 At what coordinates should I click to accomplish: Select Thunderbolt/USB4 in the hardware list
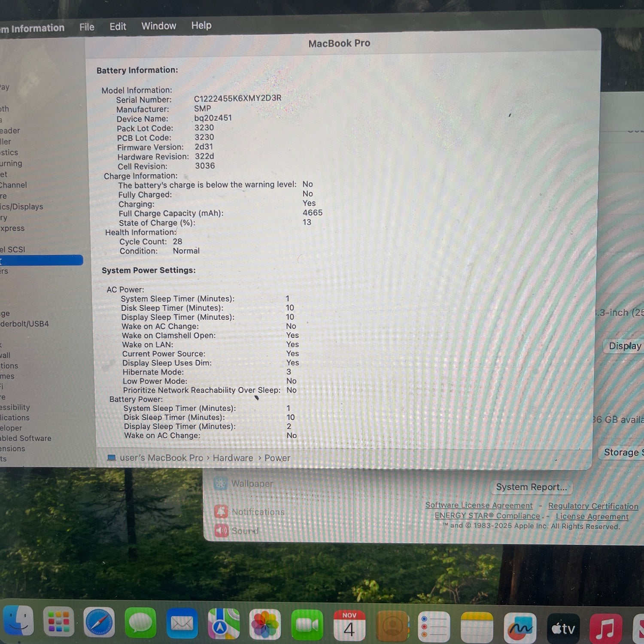(x=24, y=324)
